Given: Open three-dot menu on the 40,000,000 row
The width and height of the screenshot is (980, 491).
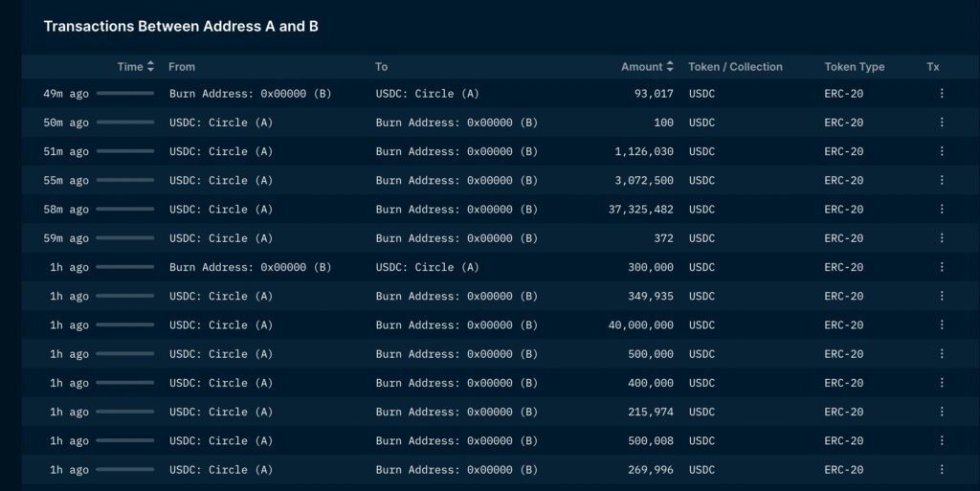Looking at the screenshot, I should click(x=942, y=324).
